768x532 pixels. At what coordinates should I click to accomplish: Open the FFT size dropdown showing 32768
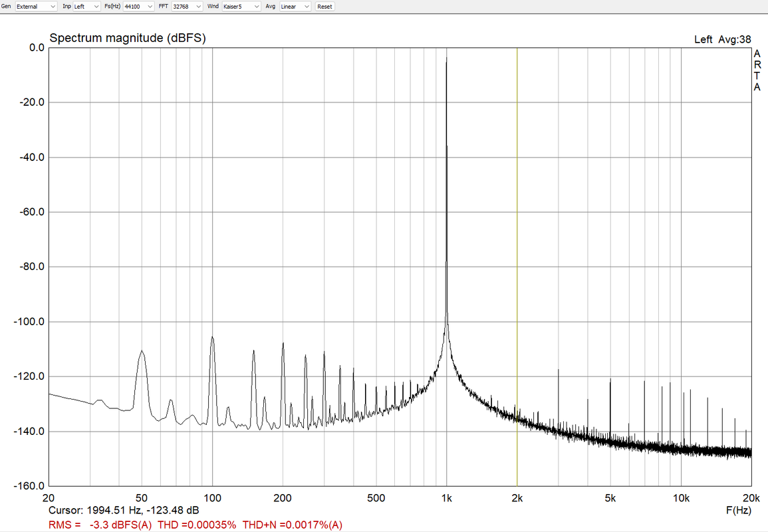click(x=187, y=7)
